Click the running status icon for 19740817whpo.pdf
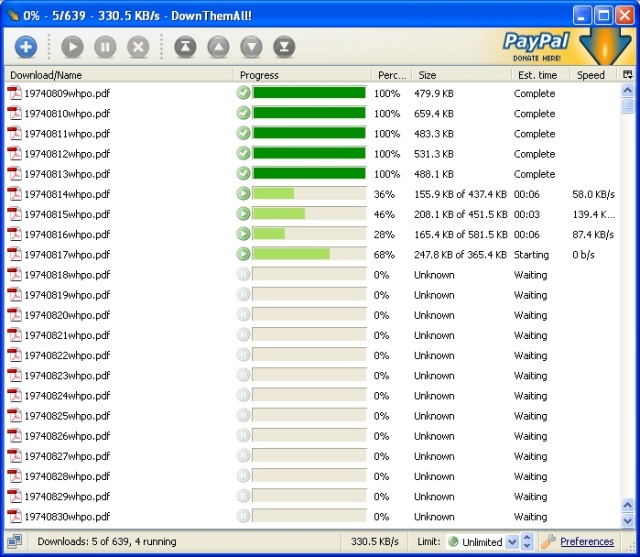This screenshot has height=557, width=640. pyautogui.click(x=243, y=254)
